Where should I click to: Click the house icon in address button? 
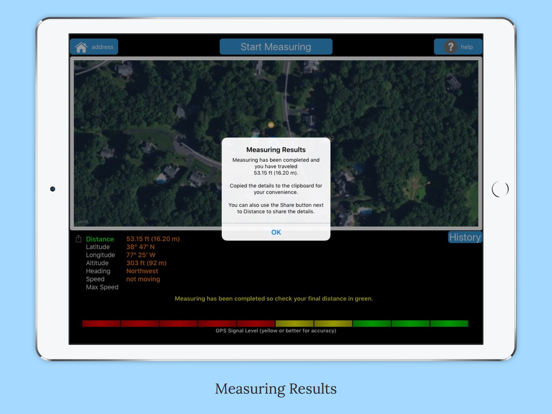coord(81,47)
